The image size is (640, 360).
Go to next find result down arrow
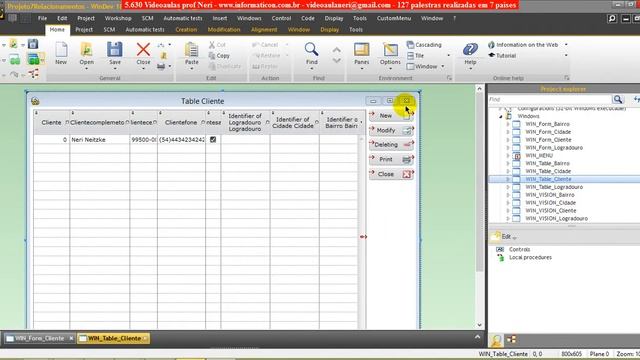336,61
